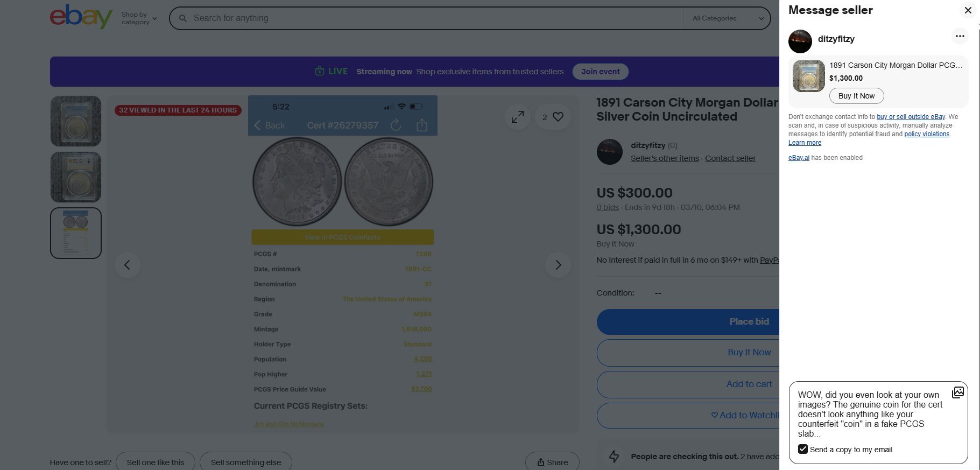
Task: Click seller avatar on listing page
Action: [x=610, y=152]
